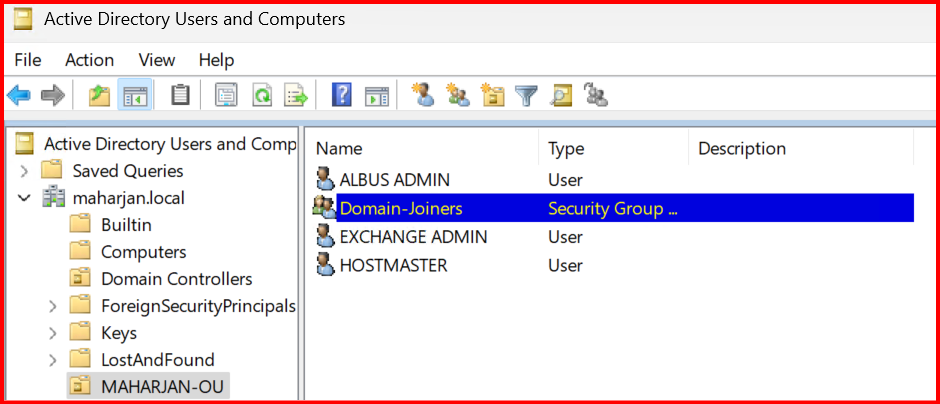This screenshot has height=404, width=940.
Task: Select the EXCHANGE ADMIN user
Action: 413,237
